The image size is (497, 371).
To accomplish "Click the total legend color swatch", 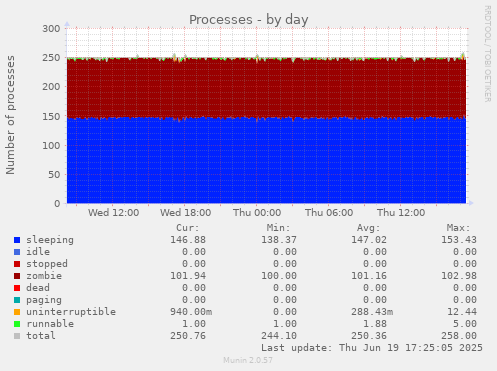I will click(17, 336).
